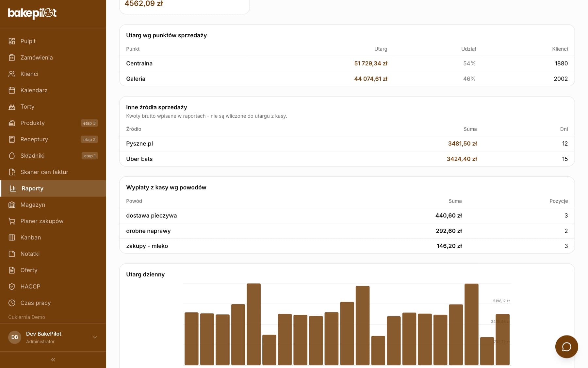Click Uber Eats sum 3424,40 zł

(462, 159)
